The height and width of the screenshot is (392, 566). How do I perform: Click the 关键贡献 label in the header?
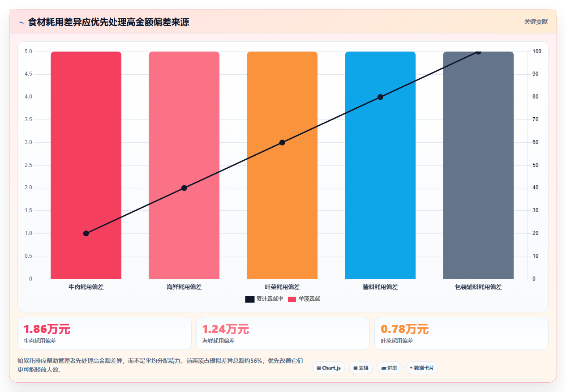536,21
